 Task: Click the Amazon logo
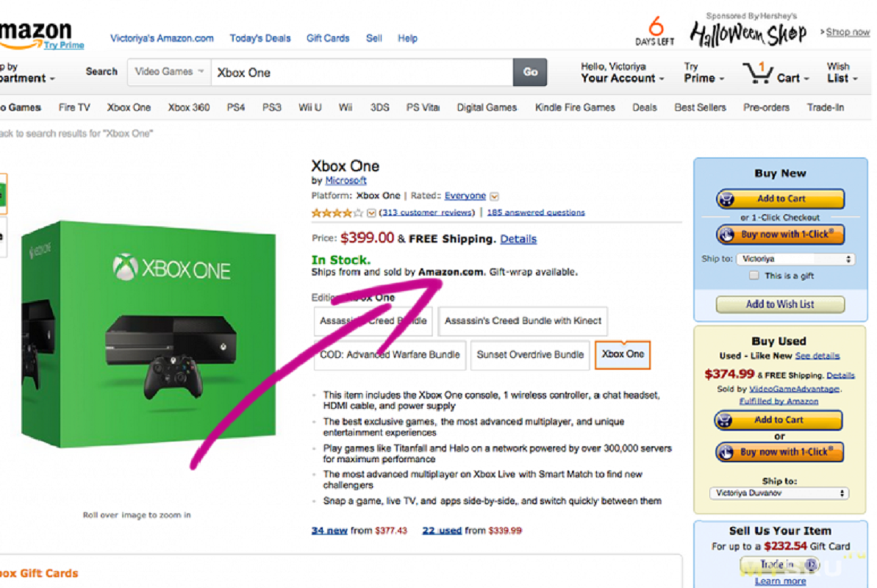click(36, 34)
